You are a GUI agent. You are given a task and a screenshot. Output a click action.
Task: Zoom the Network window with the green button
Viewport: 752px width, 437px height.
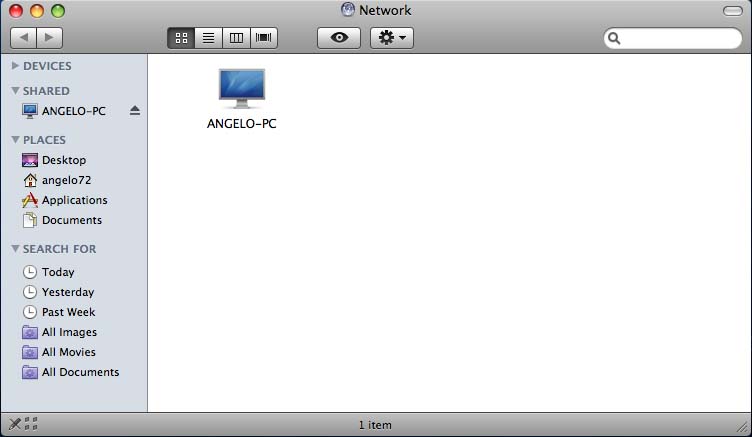(x=58, y=11)
